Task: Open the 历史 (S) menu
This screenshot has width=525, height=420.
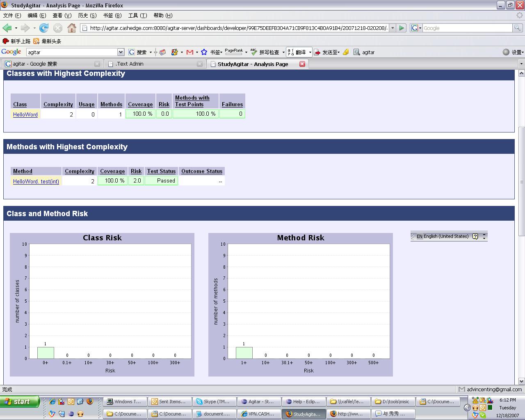Action: click(x=87, y=16)
